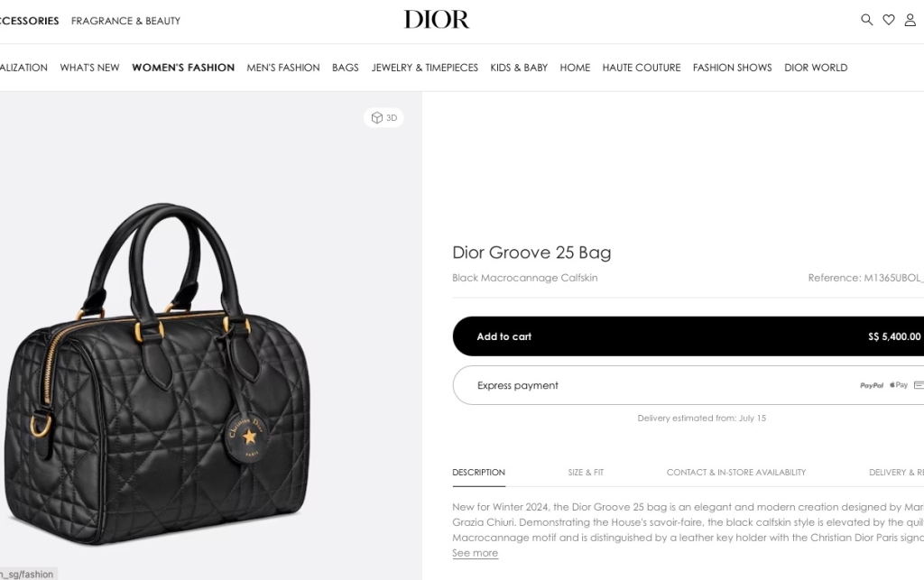Screen dimensions: 924x580
Task: Open the Women's Fashion menu
Action: (183, 68)
